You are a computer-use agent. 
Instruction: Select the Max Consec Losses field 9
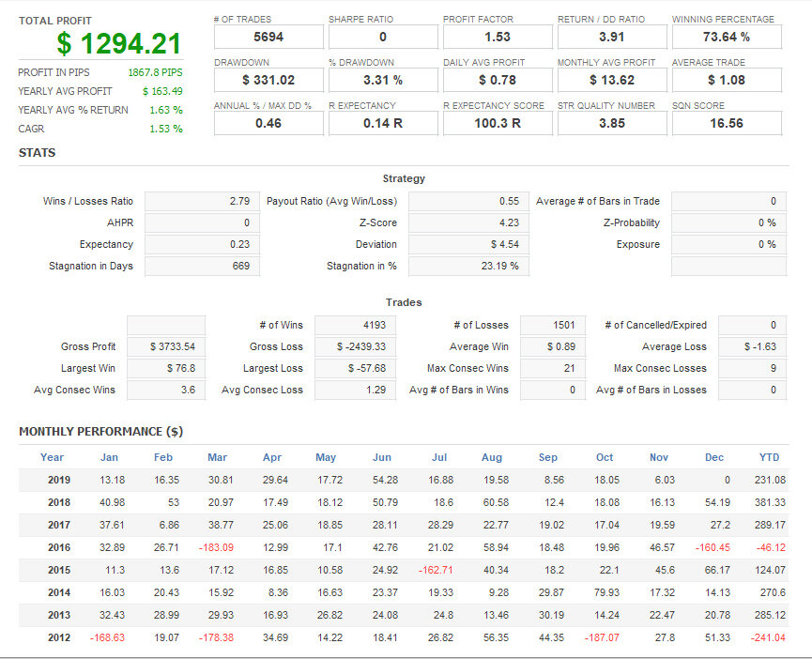pos(752,369)
